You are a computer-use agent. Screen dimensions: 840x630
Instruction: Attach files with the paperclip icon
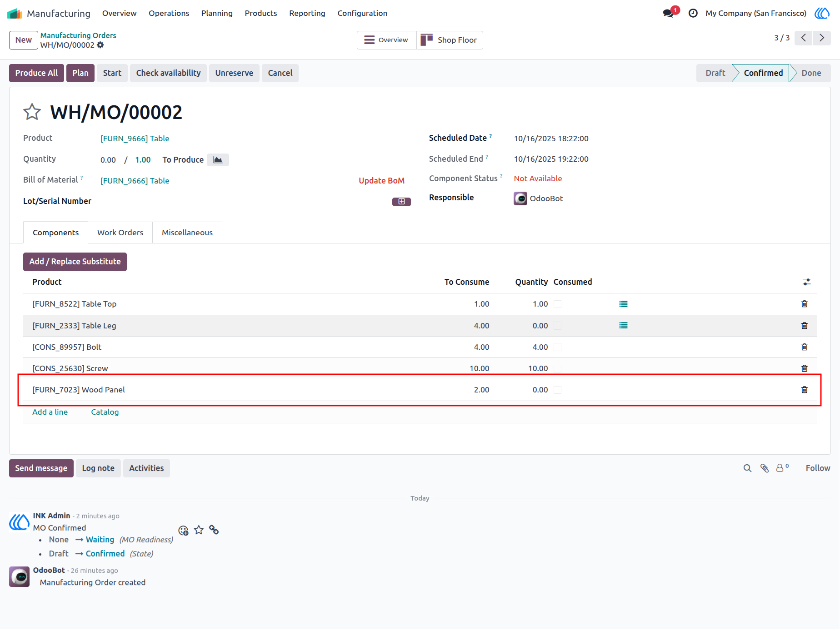point(765,468)
